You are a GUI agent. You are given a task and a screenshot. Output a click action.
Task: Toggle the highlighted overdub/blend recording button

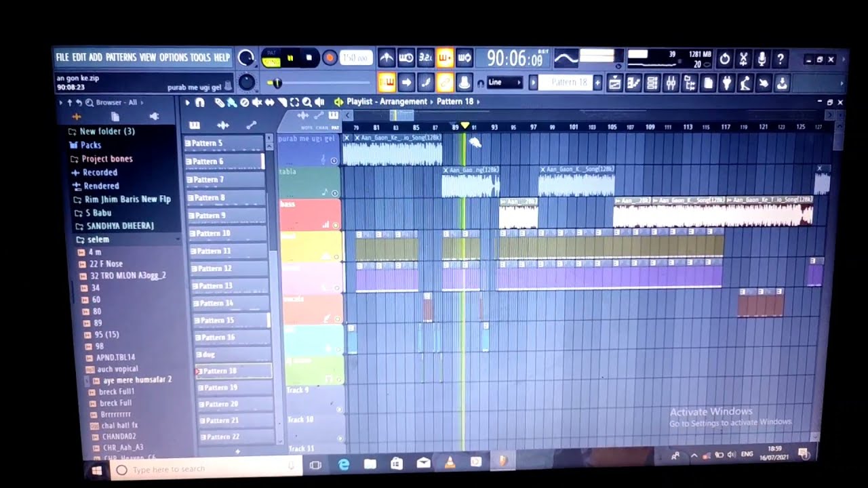(445, 58)
